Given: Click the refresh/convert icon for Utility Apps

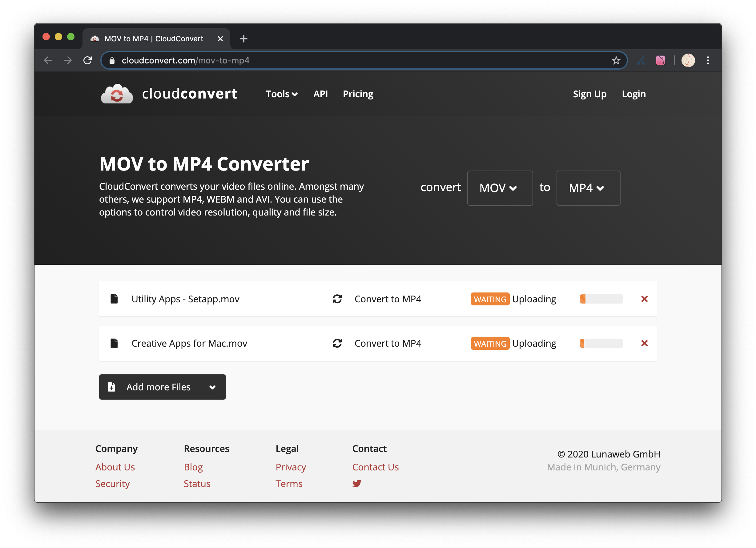Looking at the screenshot, I should click(x=337, y=298).
